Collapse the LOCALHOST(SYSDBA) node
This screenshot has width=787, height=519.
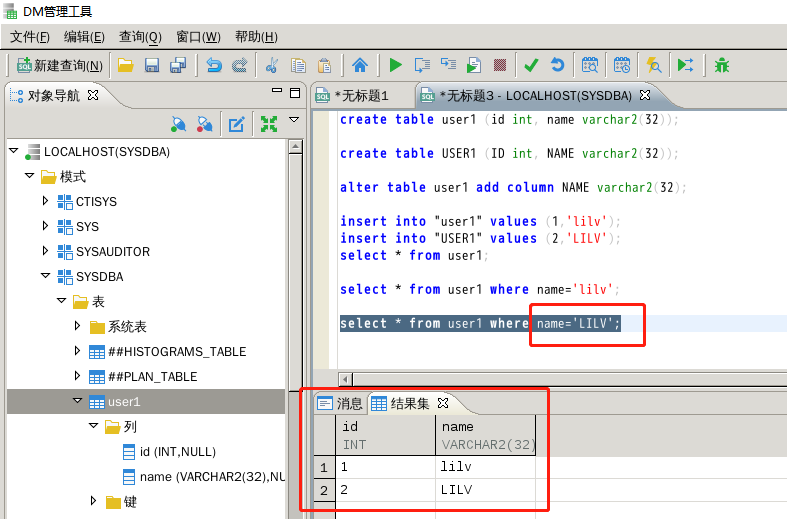tap(14, 151)
